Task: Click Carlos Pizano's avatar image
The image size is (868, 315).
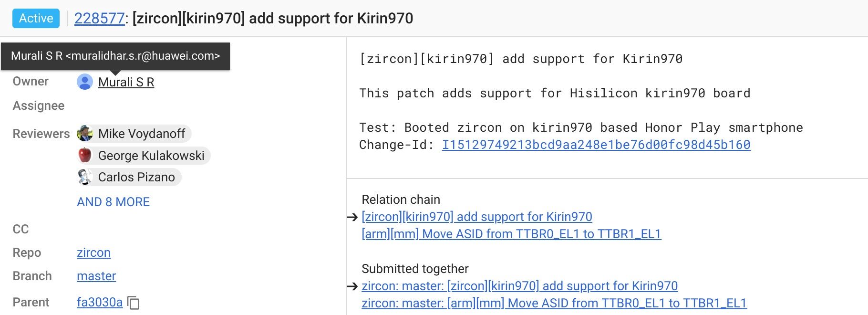Action: 85,177
